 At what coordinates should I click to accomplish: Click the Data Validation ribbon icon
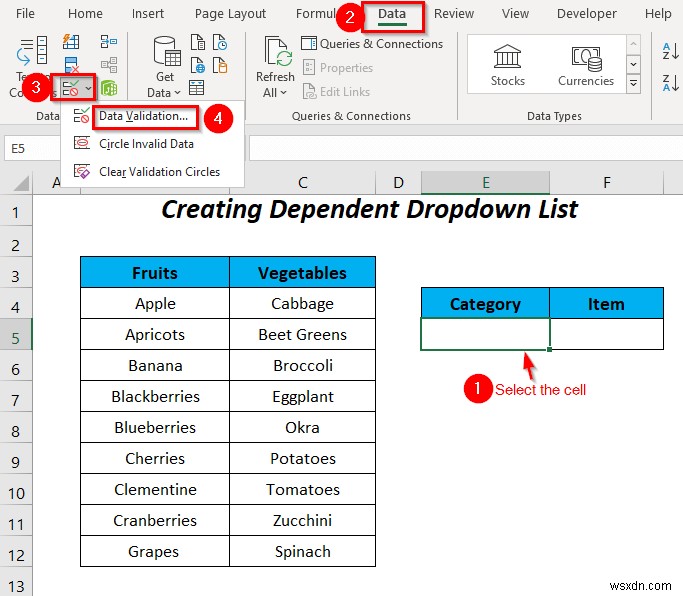[70, 88]
